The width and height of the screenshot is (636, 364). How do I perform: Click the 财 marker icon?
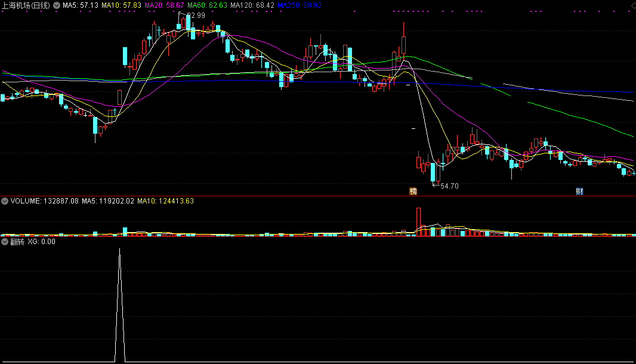point(579,191)
